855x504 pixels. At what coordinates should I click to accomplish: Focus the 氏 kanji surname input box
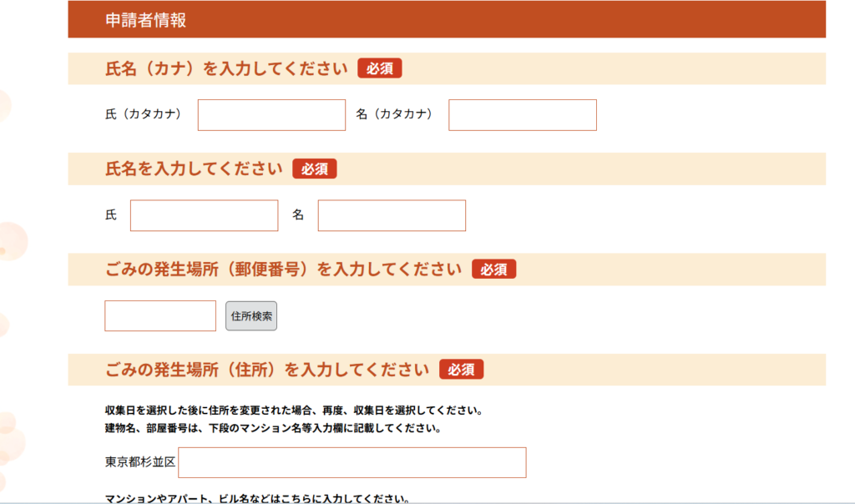click(204, 215)
